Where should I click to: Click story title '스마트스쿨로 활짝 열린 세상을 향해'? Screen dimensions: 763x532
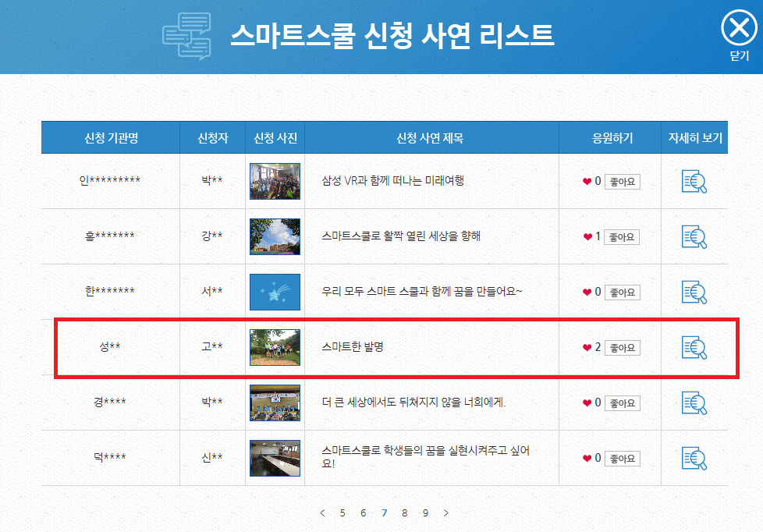(x=401, y=236)
